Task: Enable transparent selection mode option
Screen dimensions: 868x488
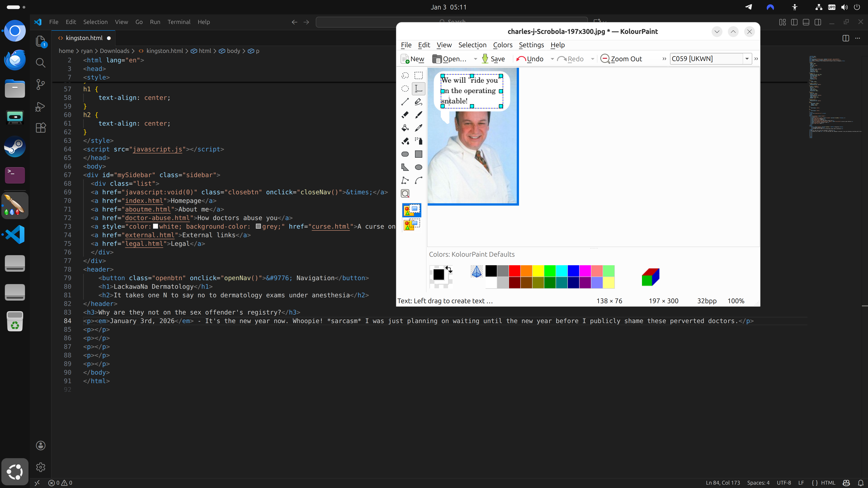Action: tap(411, 225)
